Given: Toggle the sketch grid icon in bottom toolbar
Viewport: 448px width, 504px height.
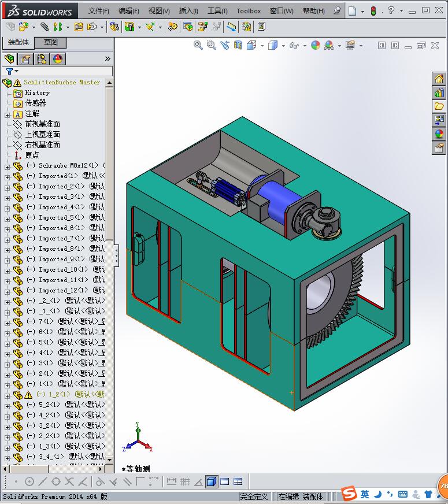Looking at the screenshot, I should click(185, 481).
